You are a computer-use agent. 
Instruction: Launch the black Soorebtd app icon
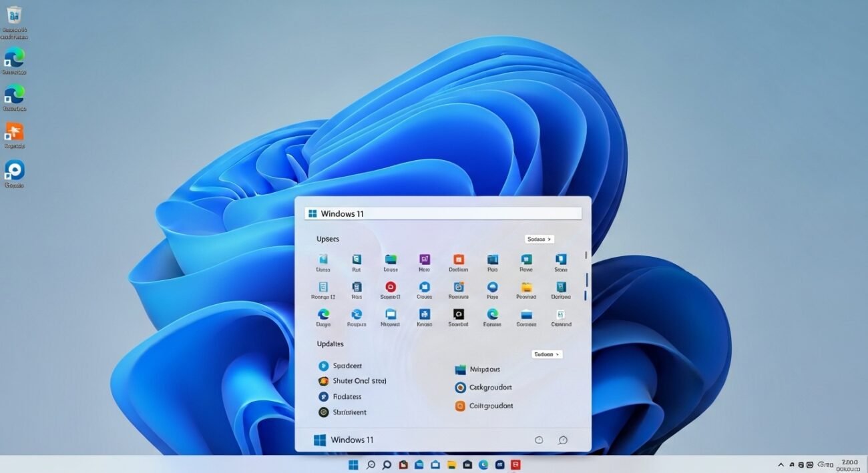coord(458,314)
